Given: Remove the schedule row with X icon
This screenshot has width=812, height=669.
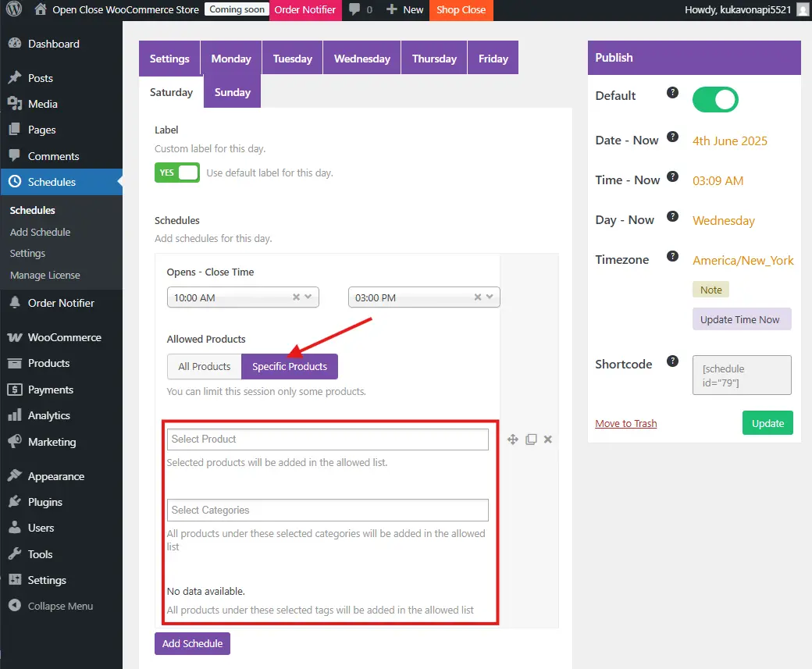Looking at the screenshot, I should point(548,439).
